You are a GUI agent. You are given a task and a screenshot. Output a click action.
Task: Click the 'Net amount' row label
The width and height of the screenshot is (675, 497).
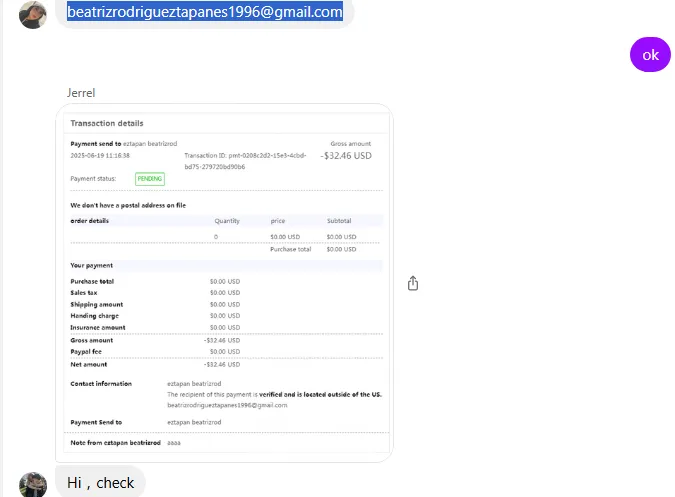[x=89, y=364]
